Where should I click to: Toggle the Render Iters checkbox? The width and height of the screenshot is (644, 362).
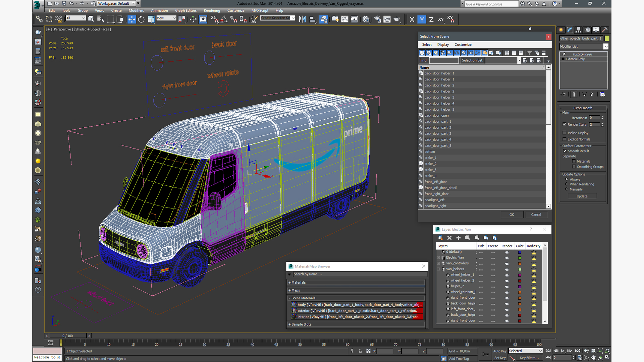pyautogui.click(x=565, y=124)
